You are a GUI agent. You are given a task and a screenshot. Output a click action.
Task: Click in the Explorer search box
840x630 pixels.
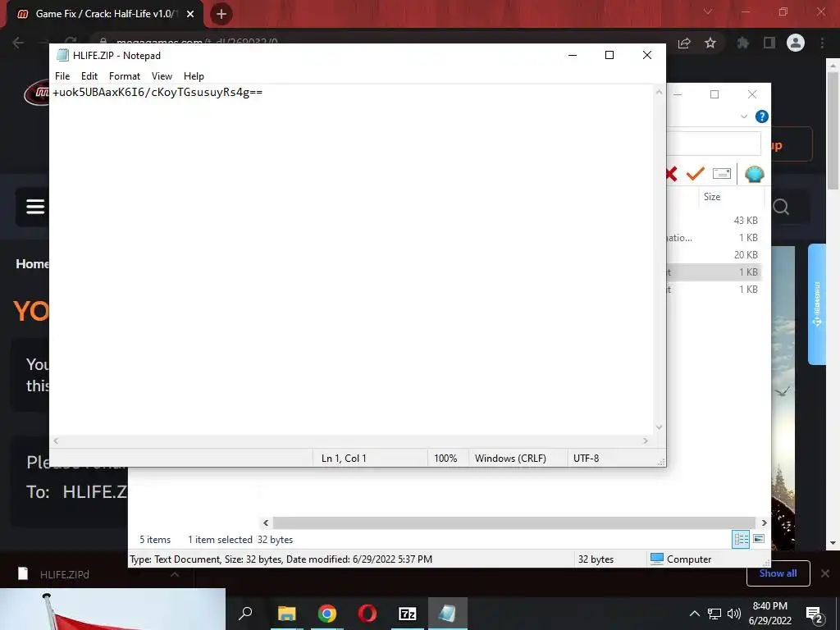tap(714, 144)
